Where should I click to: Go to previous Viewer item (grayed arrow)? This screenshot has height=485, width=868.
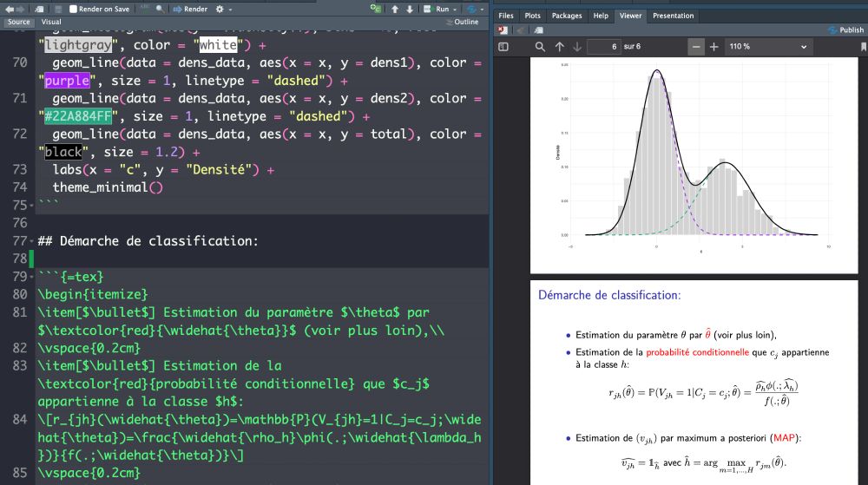521,30
